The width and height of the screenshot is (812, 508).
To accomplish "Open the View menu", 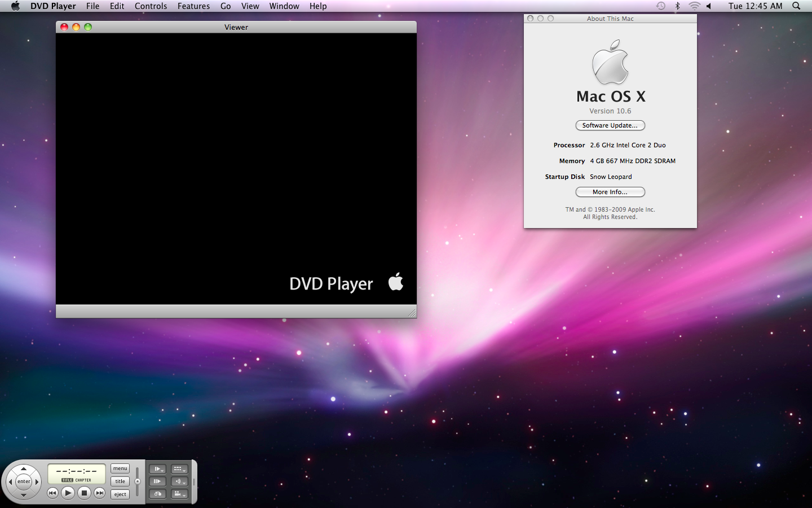I will [250, 6].
